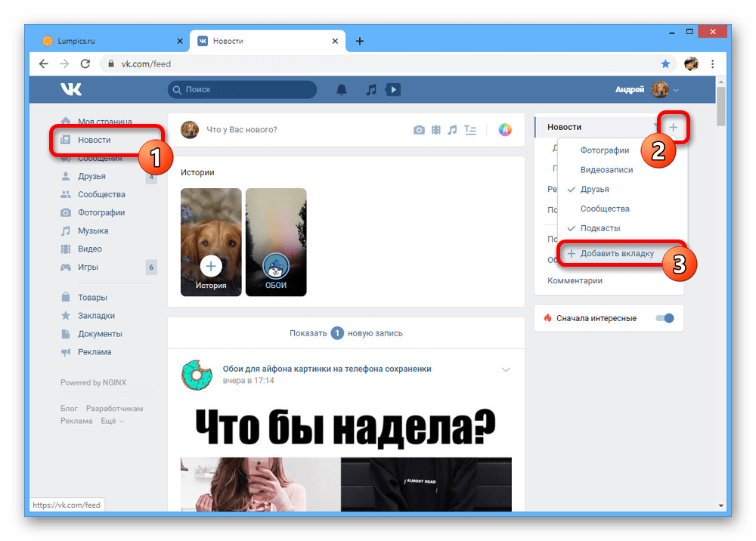Reload the page with the refresh icon
The height and width of the screenshot is (541, 756).
(x=85, y=64)
